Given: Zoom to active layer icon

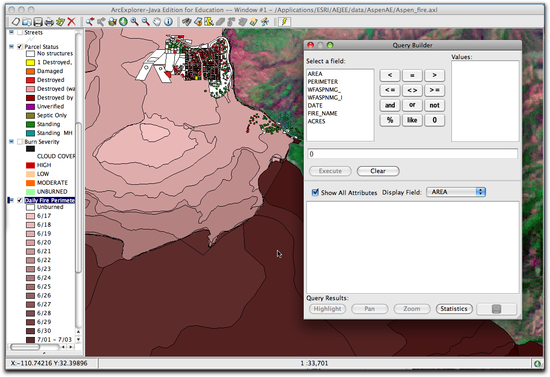Looking at the screenshot, I should (x=112, y=22).
